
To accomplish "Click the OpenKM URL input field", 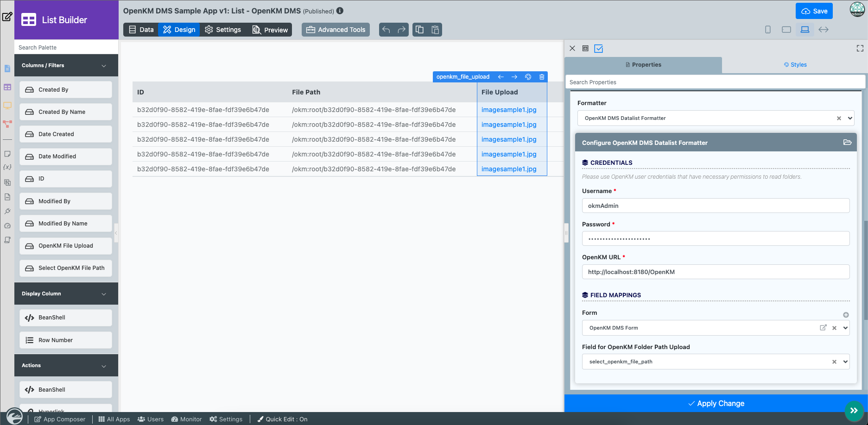I will click(715, 272).
